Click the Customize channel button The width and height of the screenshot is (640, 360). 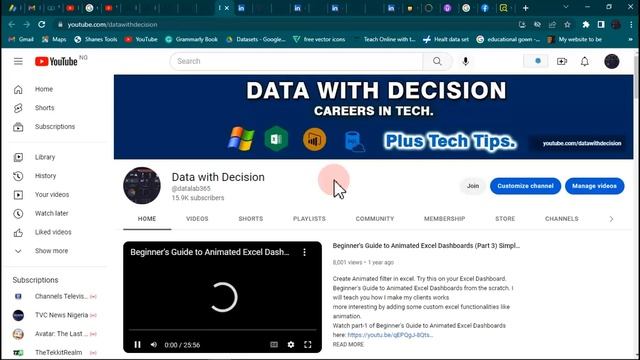525,186
